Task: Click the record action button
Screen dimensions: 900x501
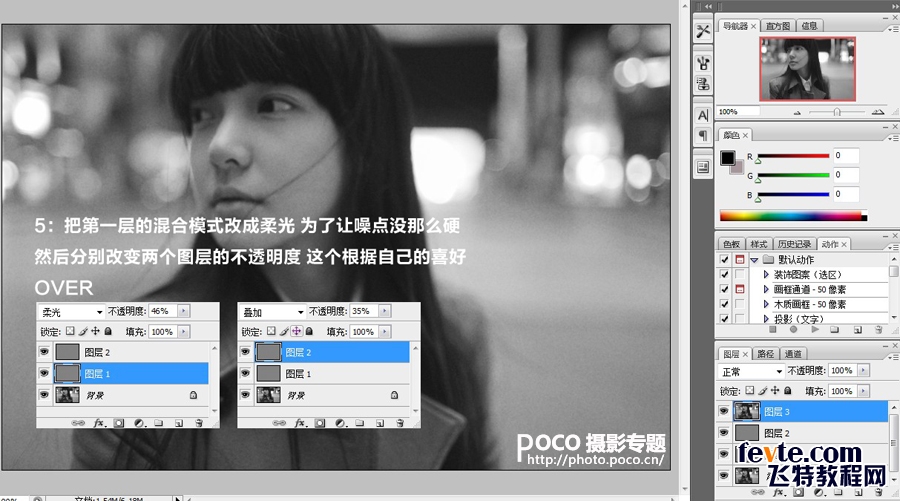Action: point(793,330)
